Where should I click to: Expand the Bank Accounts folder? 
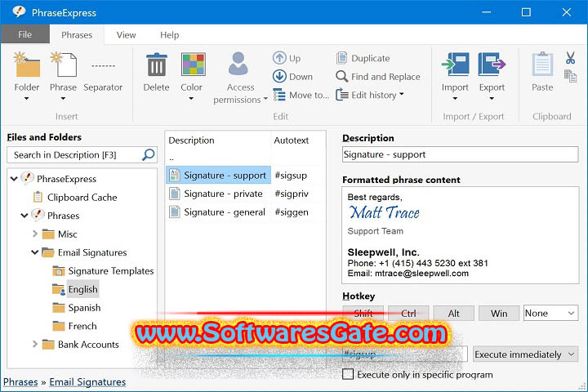[x=35, y=344]
